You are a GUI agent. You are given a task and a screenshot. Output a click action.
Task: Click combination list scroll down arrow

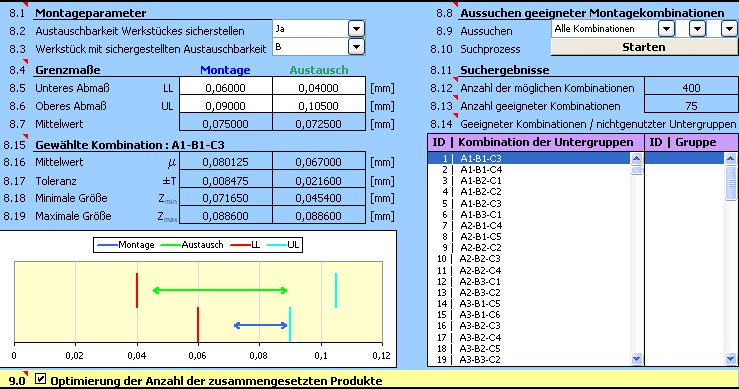pyautogui.click(x=637, y=359)
